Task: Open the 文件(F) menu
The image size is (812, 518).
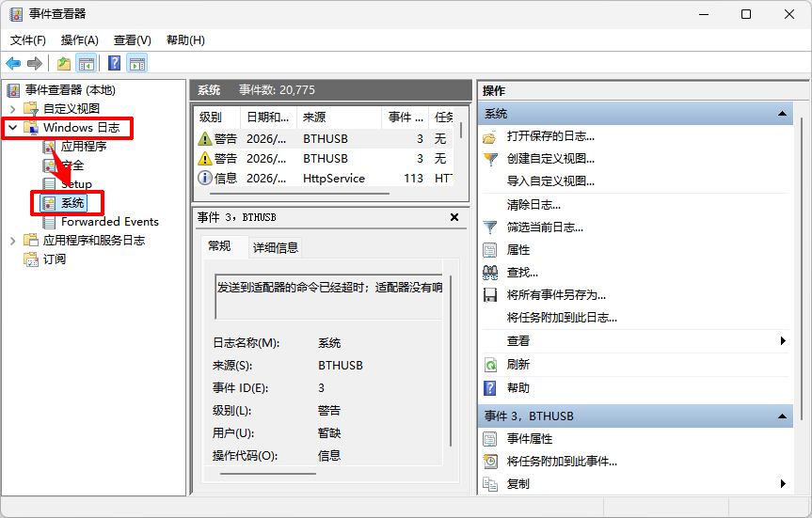Action: coord(28,40)
